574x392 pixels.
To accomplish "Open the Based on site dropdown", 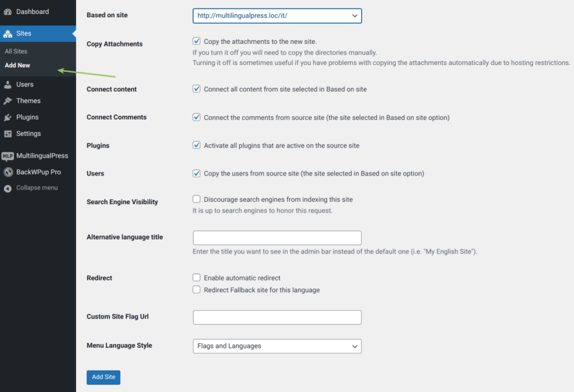I will click(277, 15).
